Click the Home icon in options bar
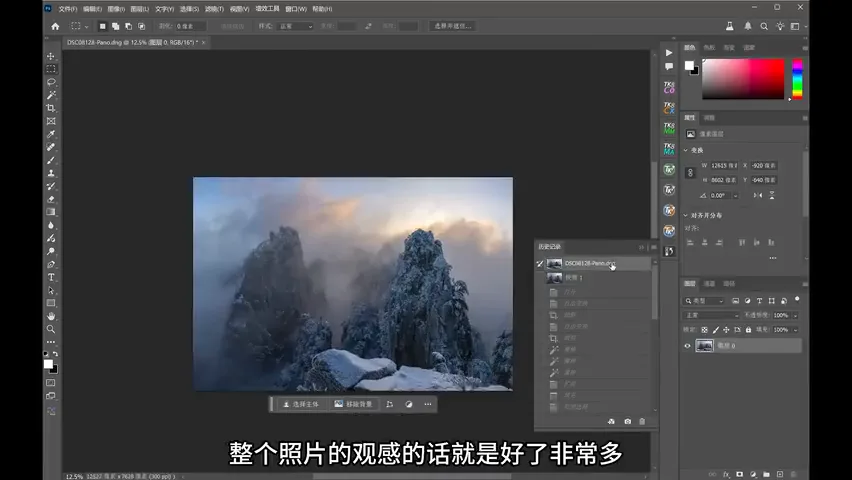The width and height of the screenshot is (852, 480). [x=55, y=26]
